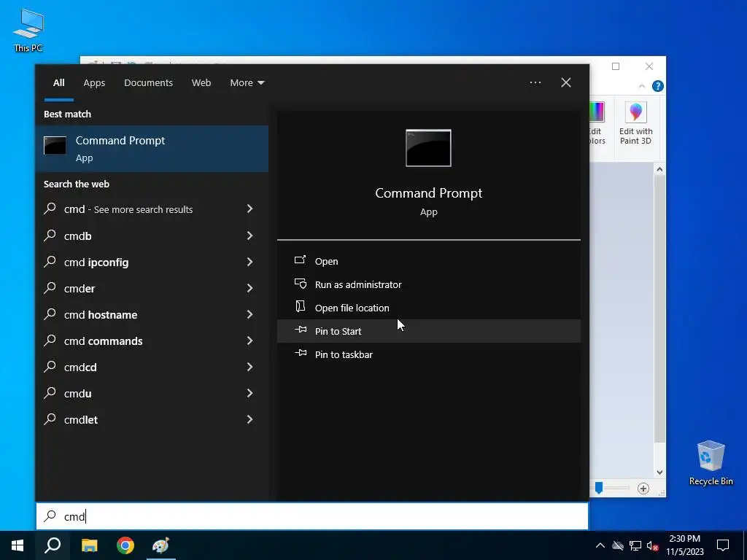Click Paint vertical scrollbar up arrow
The width and height of the screenshot is (747, 560).
click(x=659, y=169)
